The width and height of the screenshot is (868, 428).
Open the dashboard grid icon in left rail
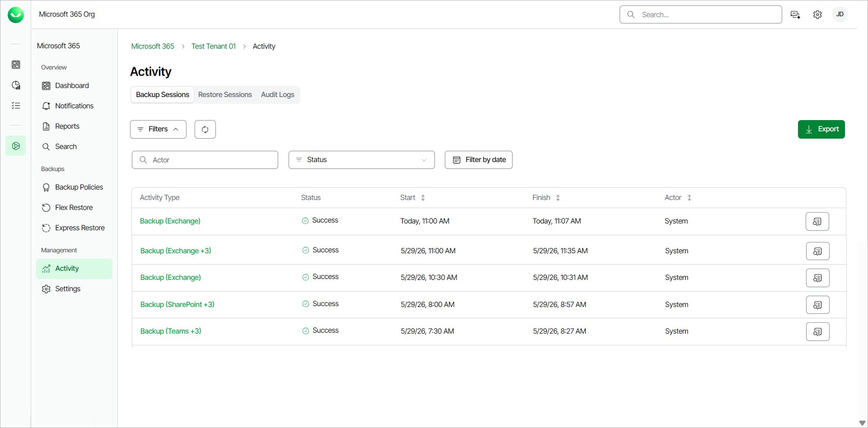(x=16, y=65)
